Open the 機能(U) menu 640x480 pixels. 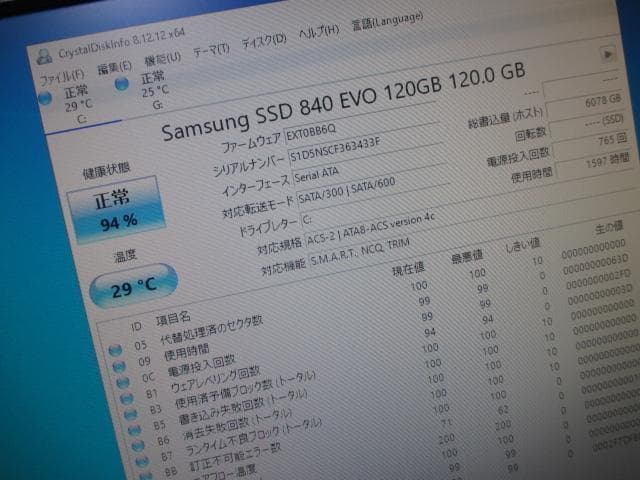click(x=162, y=59)
